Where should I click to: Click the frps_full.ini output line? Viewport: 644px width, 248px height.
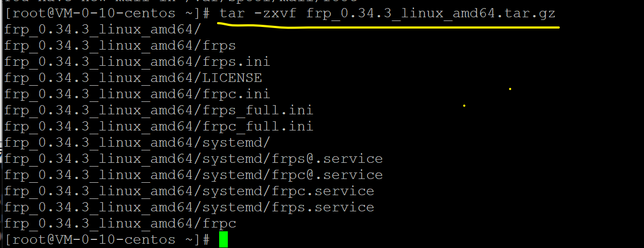point(159,111)
